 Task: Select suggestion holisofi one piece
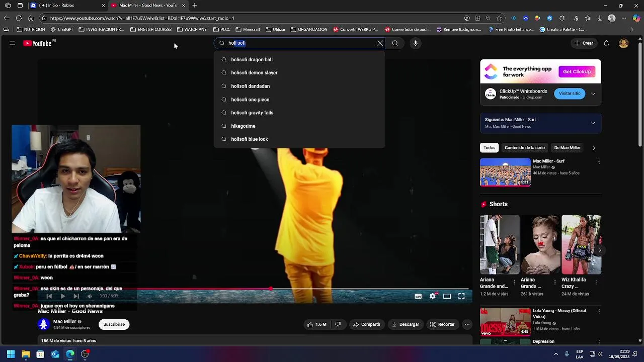pos(299,100)
